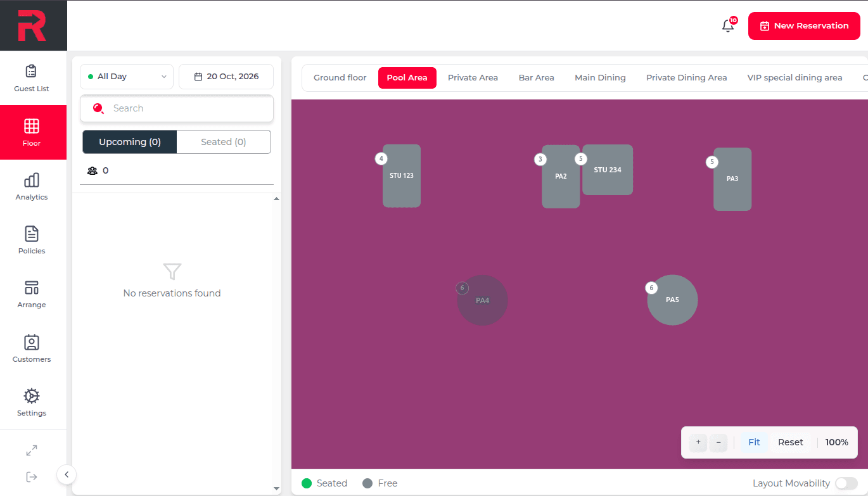Open the Arrange section
Image resolution: width=868 pixels, height=496 pixels.
tap(32, 295)
